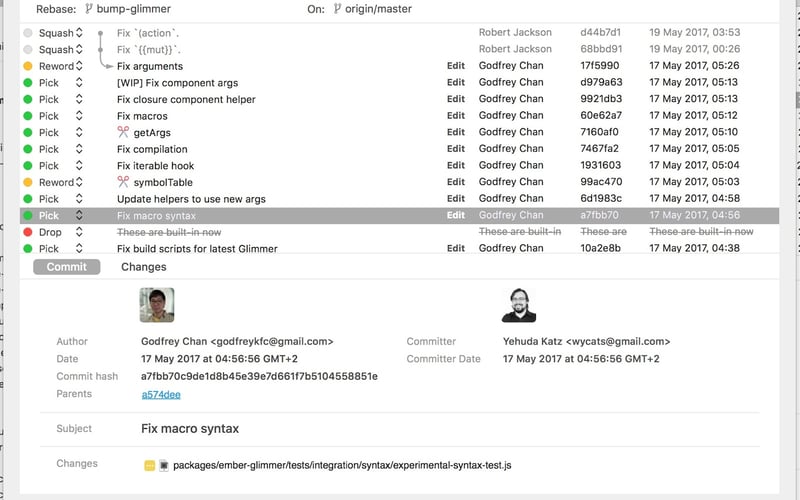800x500 pixels.
Task: Click Yehuda Katz's committer avatar
Action: click(x=519, y=305)
